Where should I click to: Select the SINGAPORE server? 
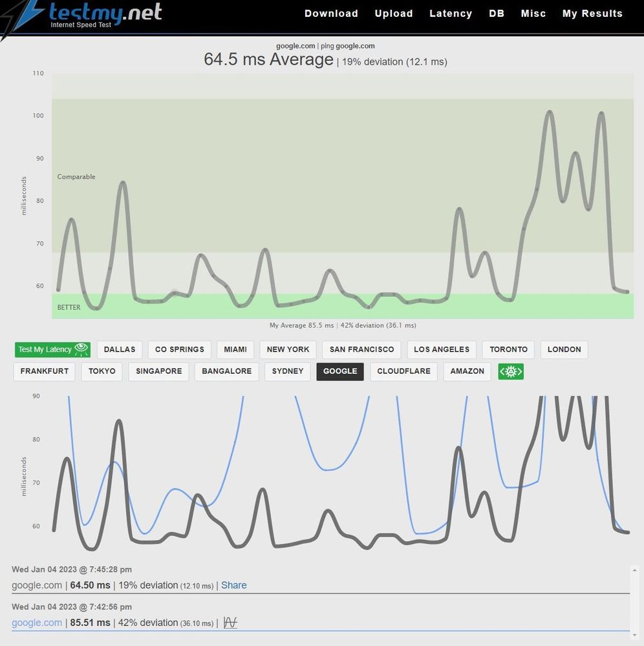click(x=158, y=371)
